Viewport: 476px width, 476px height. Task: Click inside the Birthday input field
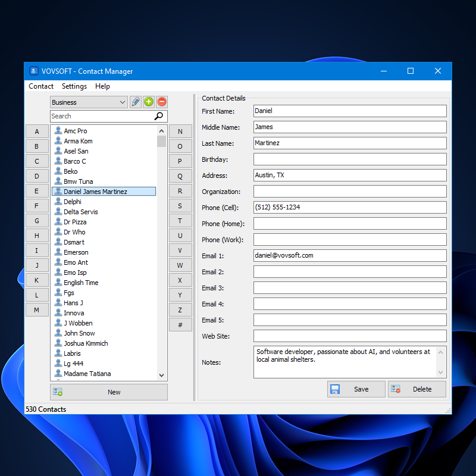coord(350,159)
